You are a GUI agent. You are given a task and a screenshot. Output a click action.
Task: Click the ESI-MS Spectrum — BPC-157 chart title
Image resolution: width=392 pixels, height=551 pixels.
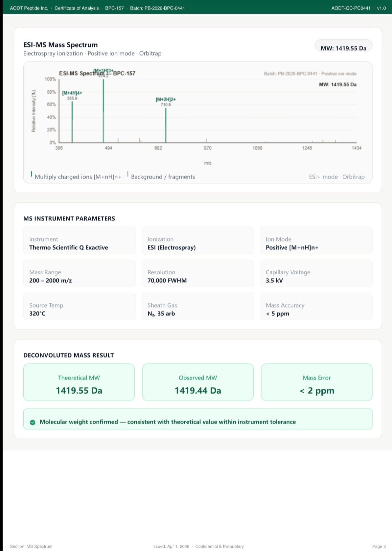coord(97,73)
